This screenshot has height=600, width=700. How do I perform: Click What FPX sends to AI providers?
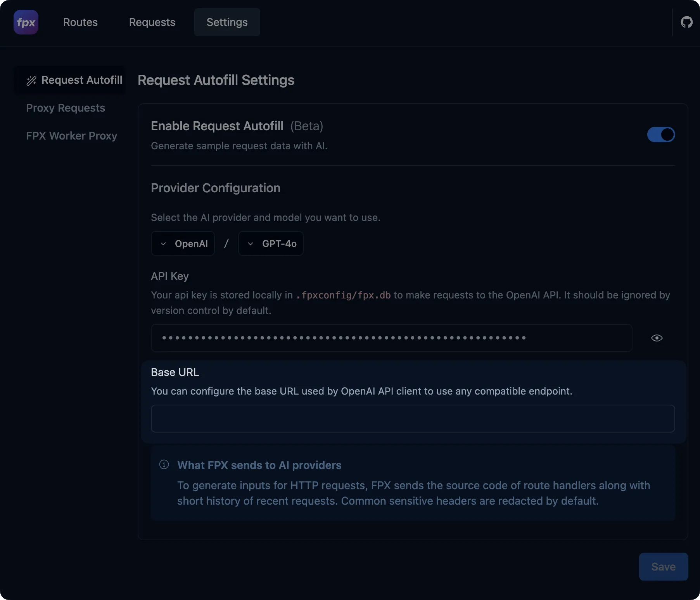(x=259, y=465)
